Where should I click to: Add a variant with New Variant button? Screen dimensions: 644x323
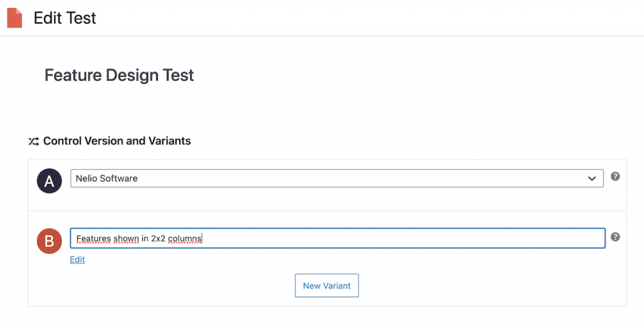[326, 285]
